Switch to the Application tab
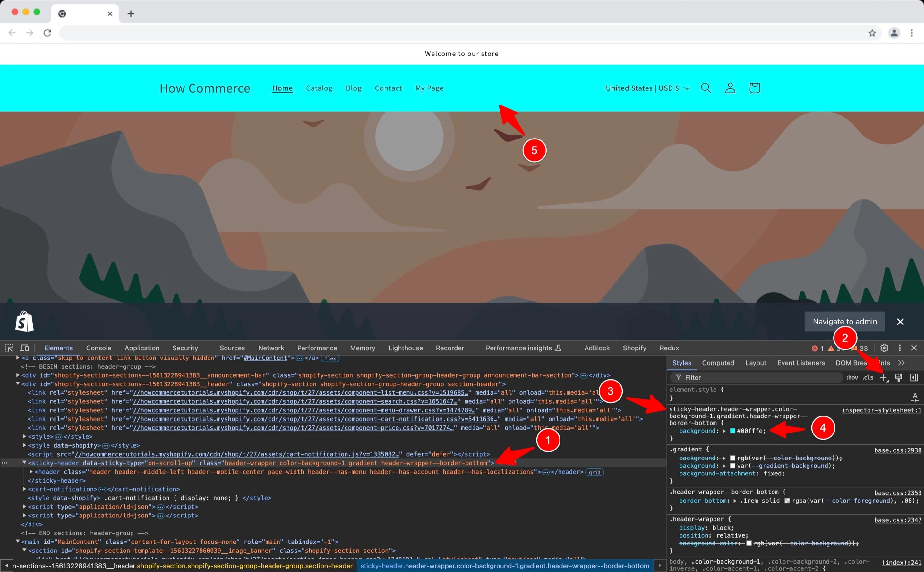Viewport: 924px width, 572px height. point(142,348)
